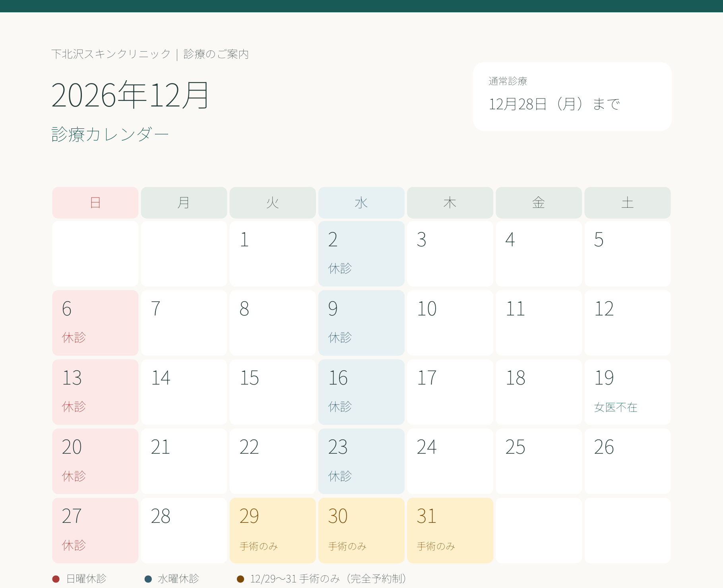The height and width of the screenshot is (588, 723).
Task: Click the red 日曜休診 legend dot
Action: pyautogui.click(x=56, y=579)
